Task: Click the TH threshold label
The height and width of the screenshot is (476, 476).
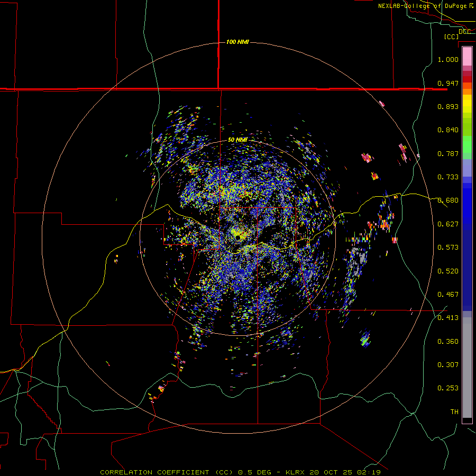Action: (x=454, y=412)
